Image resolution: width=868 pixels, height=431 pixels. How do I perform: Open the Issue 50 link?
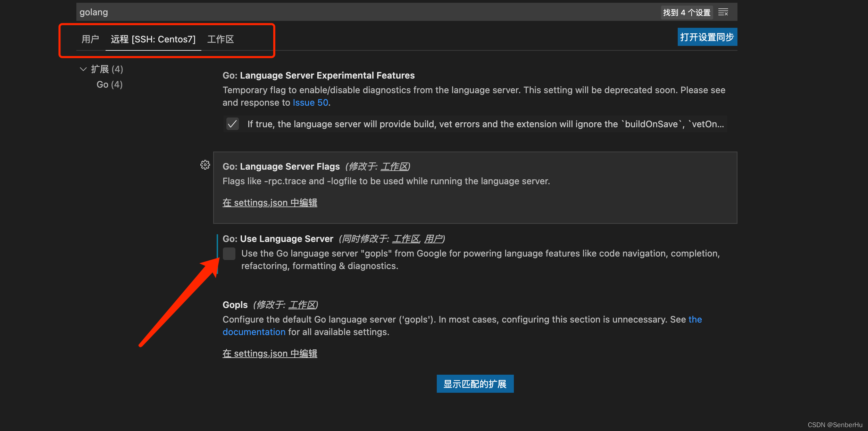tap(310, 102)
